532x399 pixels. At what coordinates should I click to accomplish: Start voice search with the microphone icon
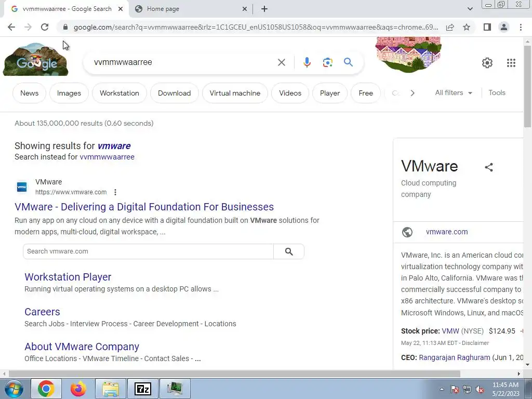pos(307,62)
